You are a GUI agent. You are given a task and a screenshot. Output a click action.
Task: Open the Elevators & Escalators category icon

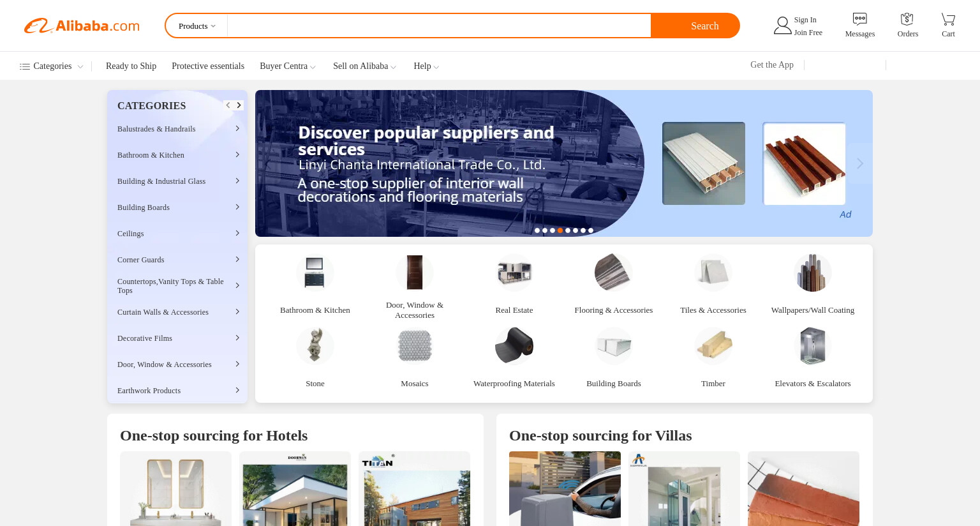click(x=812, y=346)
